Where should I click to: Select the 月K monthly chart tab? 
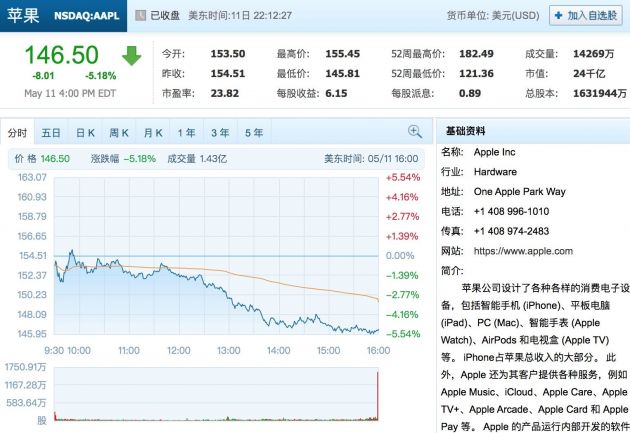point(153,132)
